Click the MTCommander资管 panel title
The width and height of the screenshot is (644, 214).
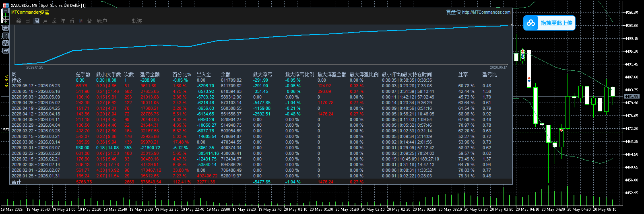pyautogui.click(x=30, y=12)
